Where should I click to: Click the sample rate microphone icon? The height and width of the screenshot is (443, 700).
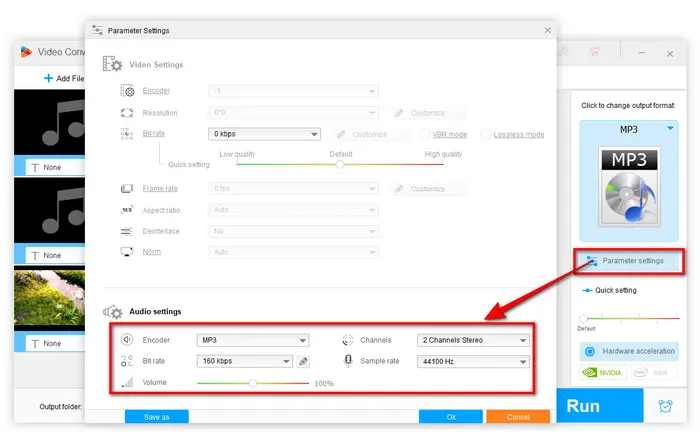(348, 361)
